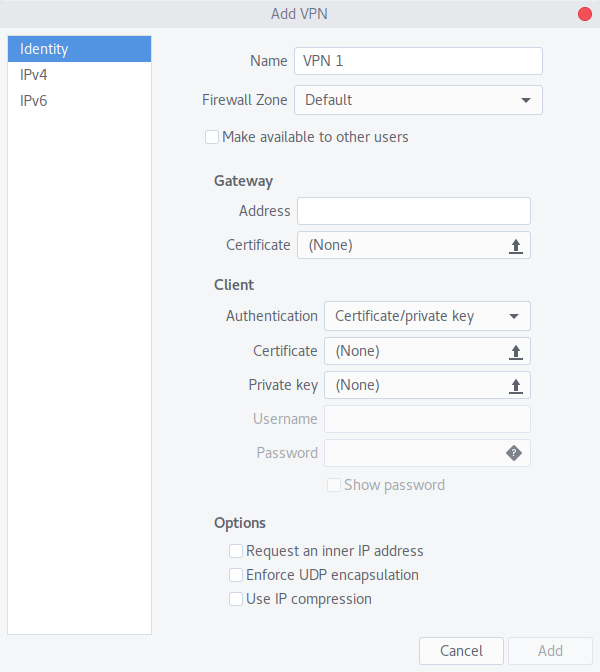Click the Cancel button
This screenshot has height=672, width=600.
[x=461, y=651]
